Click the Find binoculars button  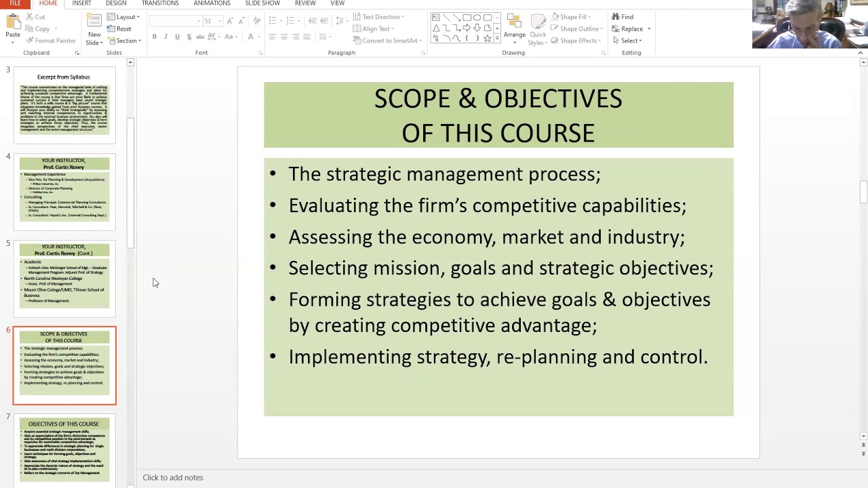(623, 17)
